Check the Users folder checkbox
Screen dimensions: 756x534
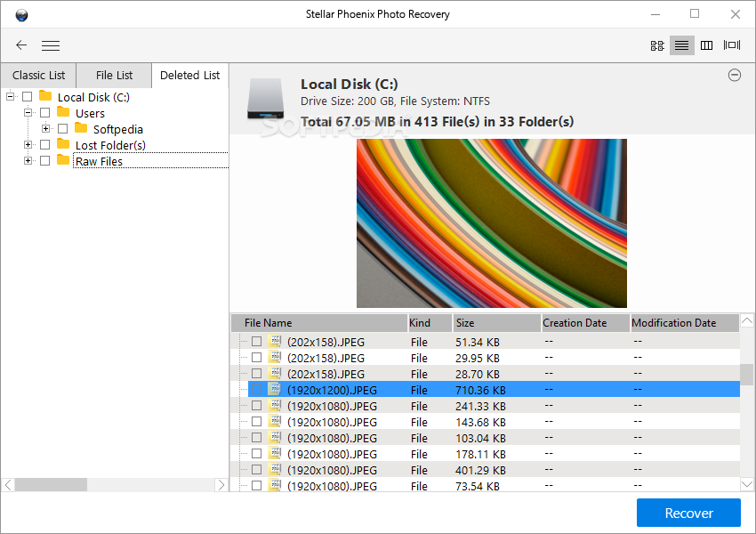click(44, 113)
